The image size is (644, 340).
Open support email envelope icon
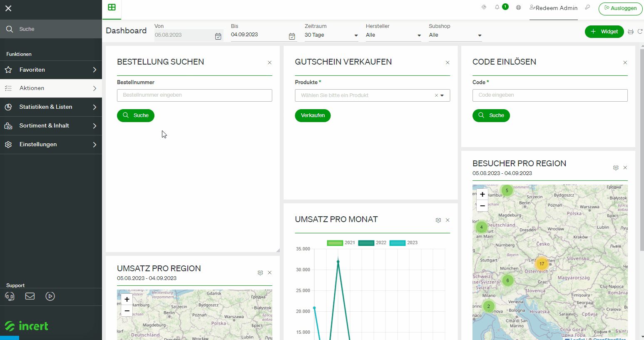[30, 296]
